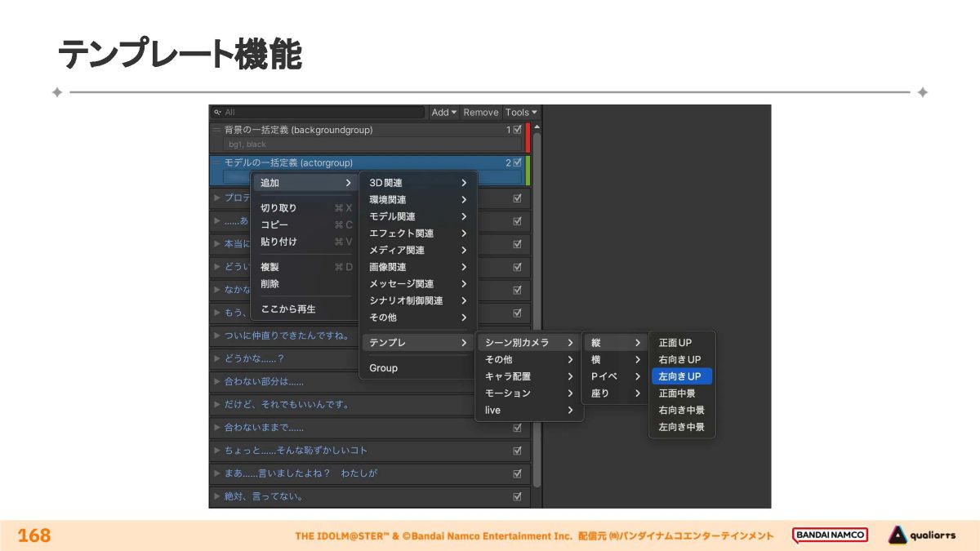This screenshot has width=980, height=551.
Task: Click the qualiarts logo
Action: click(x=921, y=535)
